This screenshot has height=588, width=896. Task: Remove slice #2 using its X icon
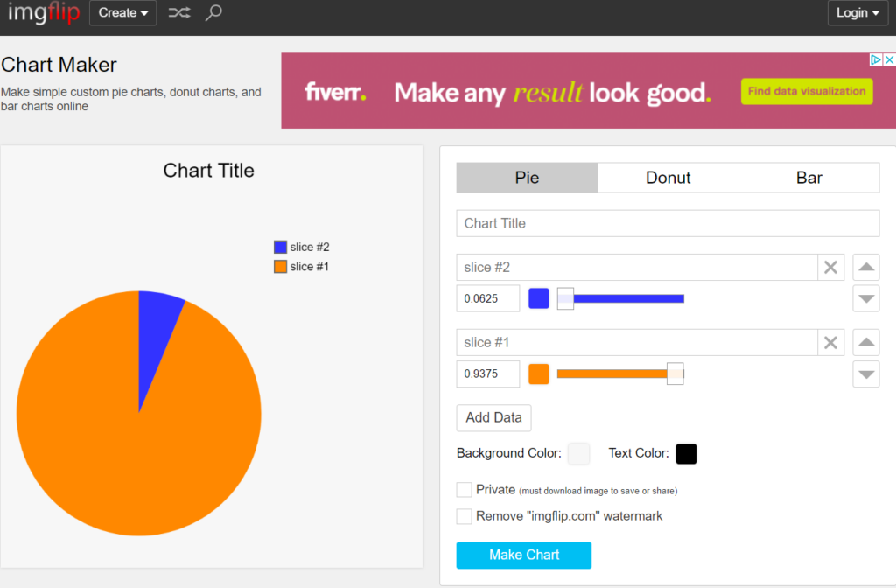[829, 267]
